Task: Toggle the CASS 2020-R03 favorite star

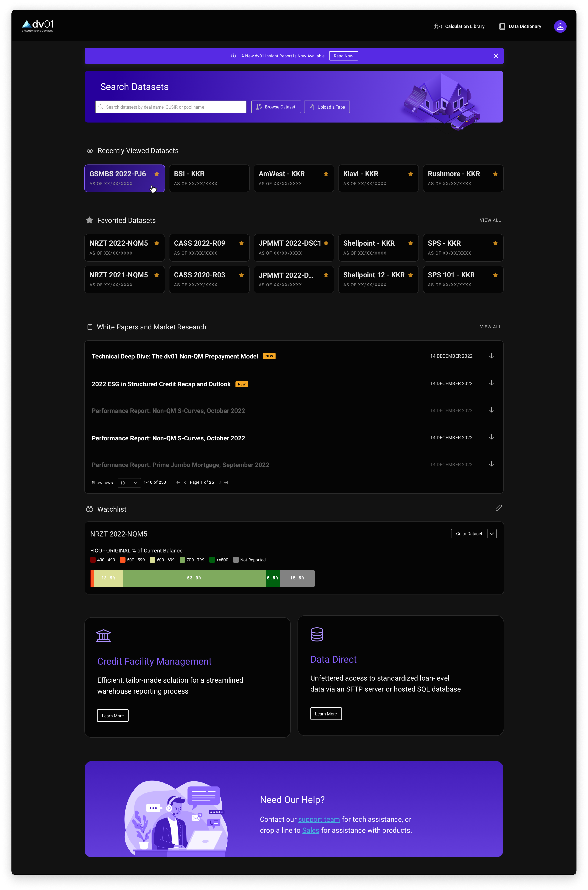Action: [x=242, y=275]
